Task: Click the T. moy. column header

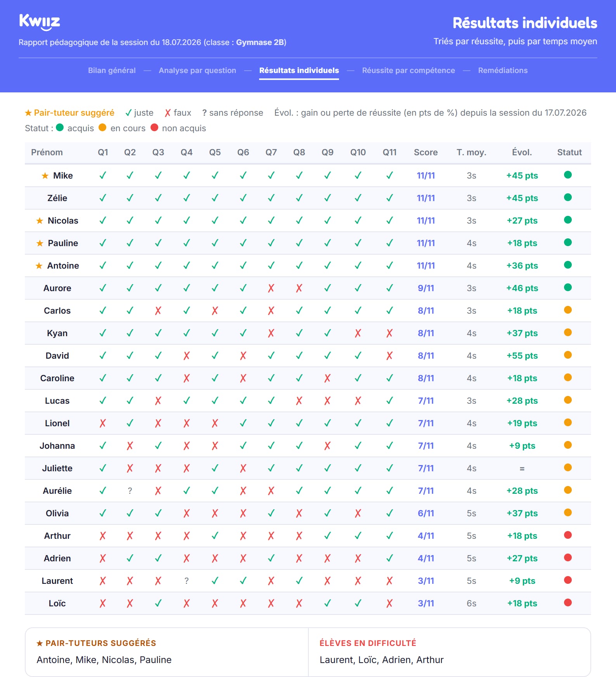Action: (x=471, y=152)
